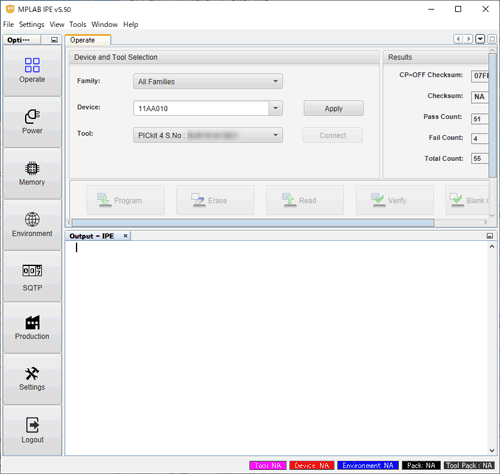The width and height of the screenshot is (500, 474).
Task: Click the Erase button
Action: (x=215, y=200)
